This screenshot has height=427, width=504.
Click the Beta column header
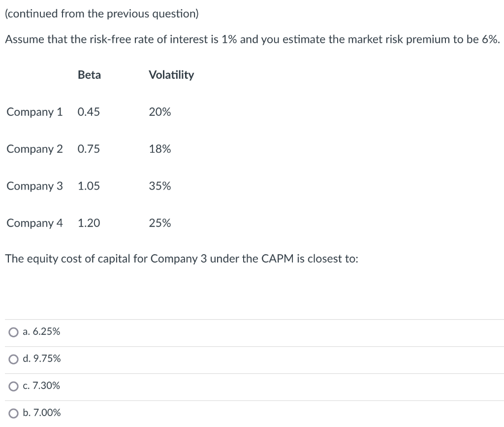pos(89,75)
